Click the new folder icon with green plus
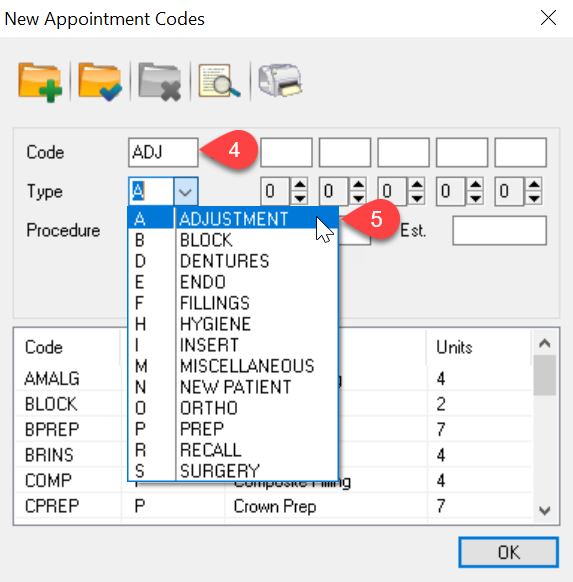 tap(40, 82)
